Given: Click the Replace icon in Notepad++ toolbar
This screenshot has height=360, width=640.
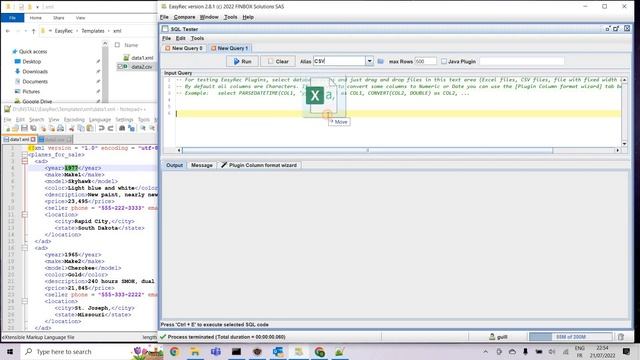Looking at the screenshot, I should (131, 129).
